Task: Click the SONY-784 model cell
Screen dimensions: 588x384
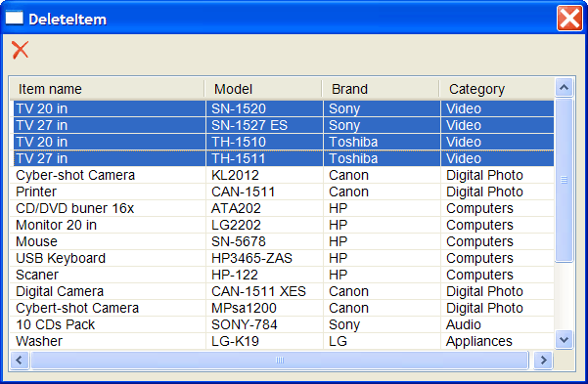Action: coord(264,324)
